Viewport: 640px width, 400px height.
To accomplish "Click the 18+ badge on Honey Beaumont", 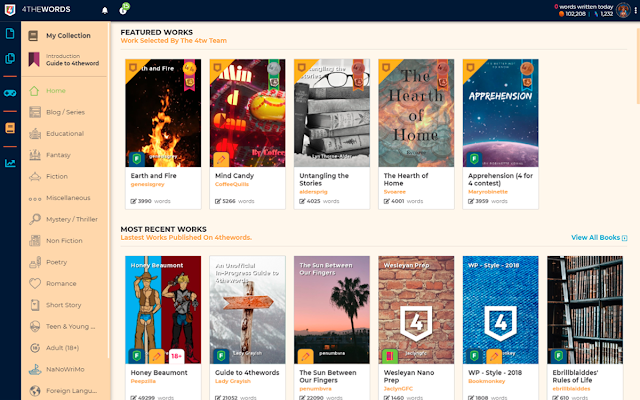I will [176, 356].
